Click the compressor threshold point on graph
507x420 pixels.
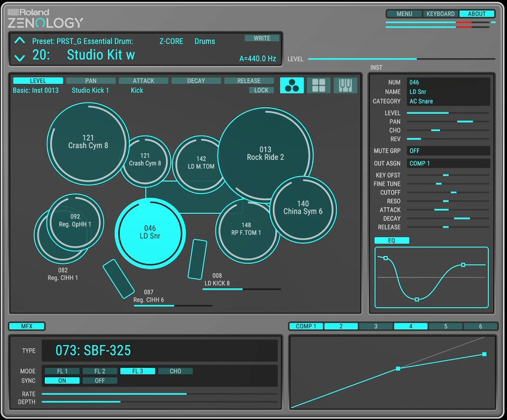point(398,368)
